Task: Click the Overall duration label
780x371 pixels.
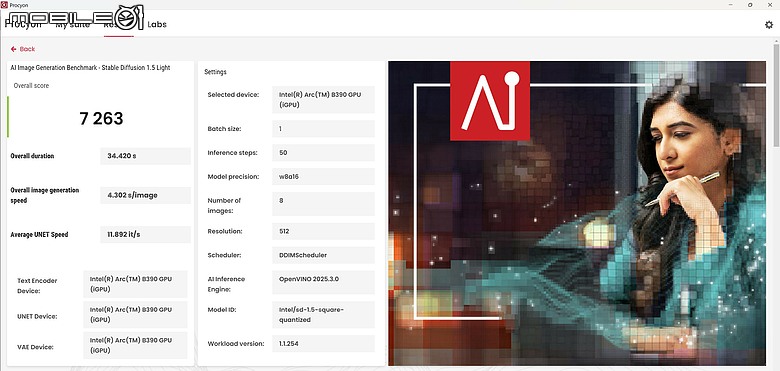Action: 32,156
